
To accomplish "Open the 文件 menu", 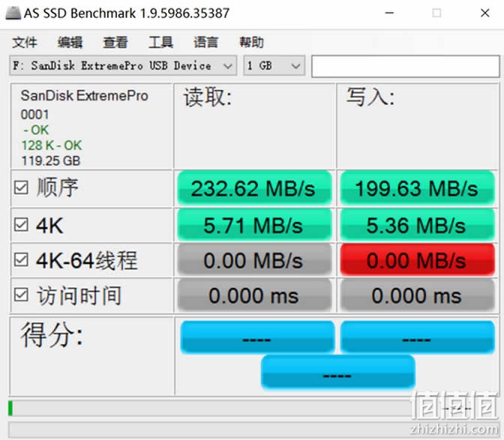I will point(25,43).
